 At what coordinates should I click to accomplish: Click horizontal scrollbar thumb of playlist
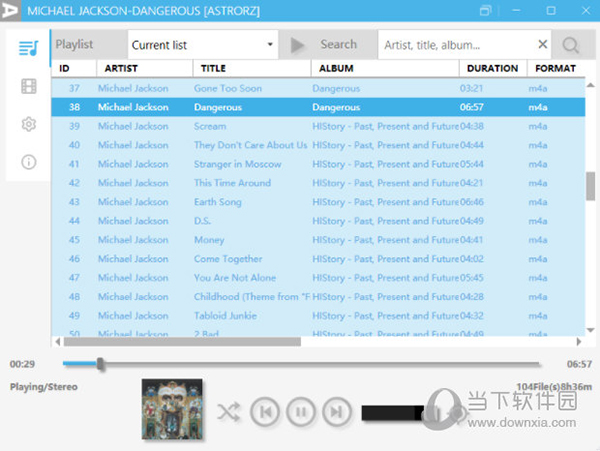pos(182,342)
